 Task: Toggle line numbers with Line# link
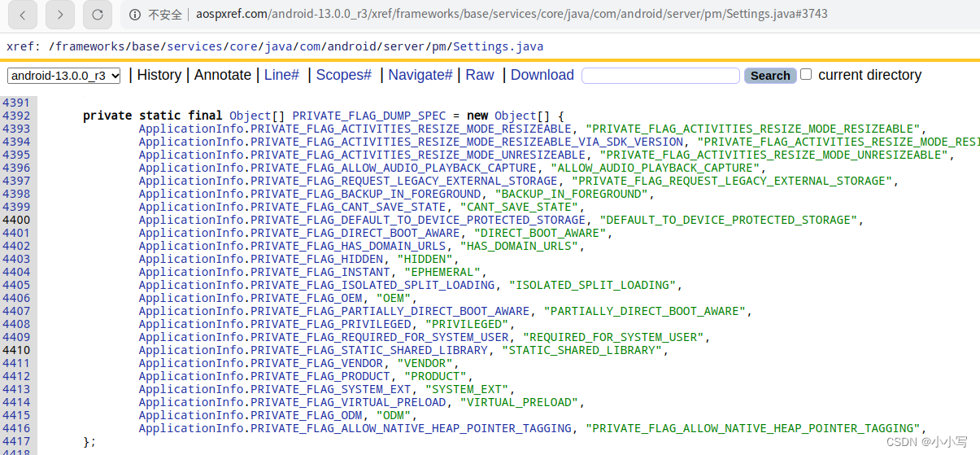[x=281, y=75]
